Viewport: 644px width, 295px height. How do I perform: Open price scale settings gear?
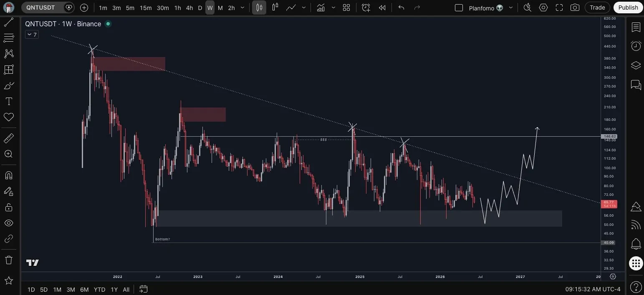coord(613,277)
